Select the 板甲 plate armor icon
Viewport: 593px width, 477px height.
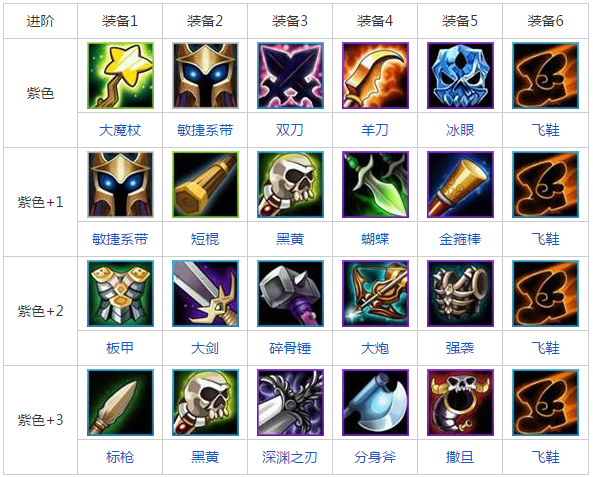pyautogui.click(x=120, y=294)
